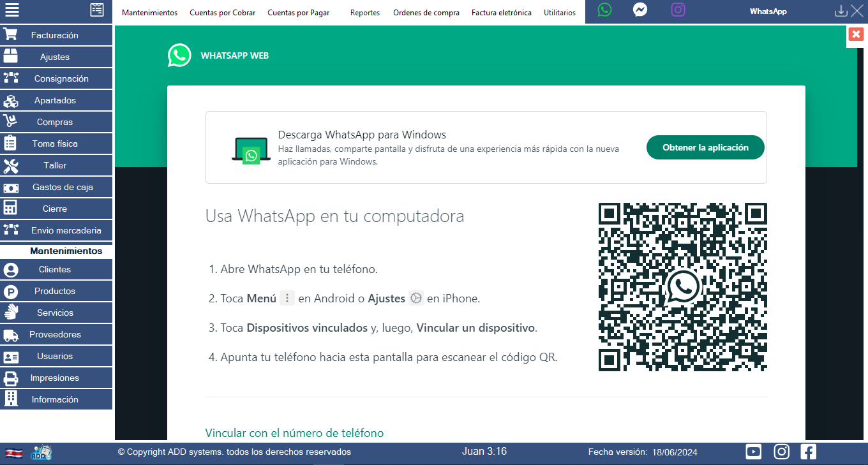Open the Mantenimientos top menu
The height and width of the screenshot is (465, 868).
[x=149, y=13]
